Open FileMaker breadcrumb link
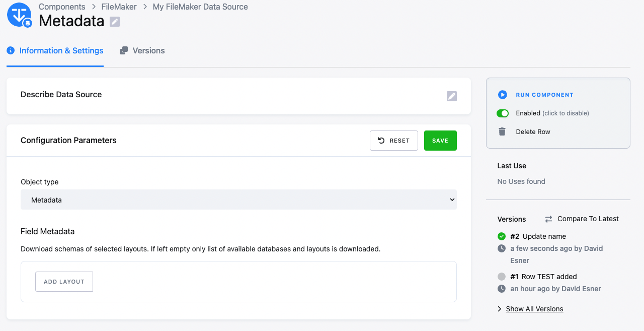Image resolution: width=644 pixels, height=331 pixels. click(119, 7)
